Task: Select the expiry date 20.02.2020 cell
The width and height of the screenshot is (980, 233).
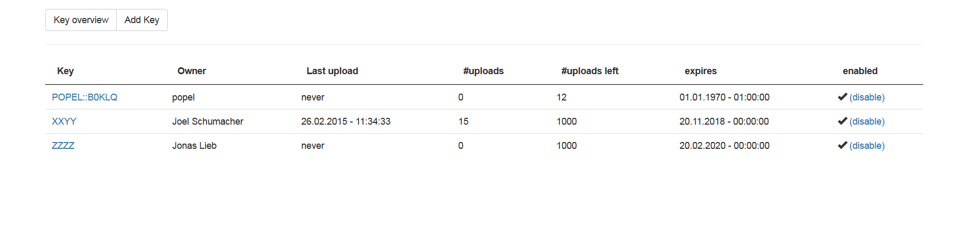Action: point(724,146)
